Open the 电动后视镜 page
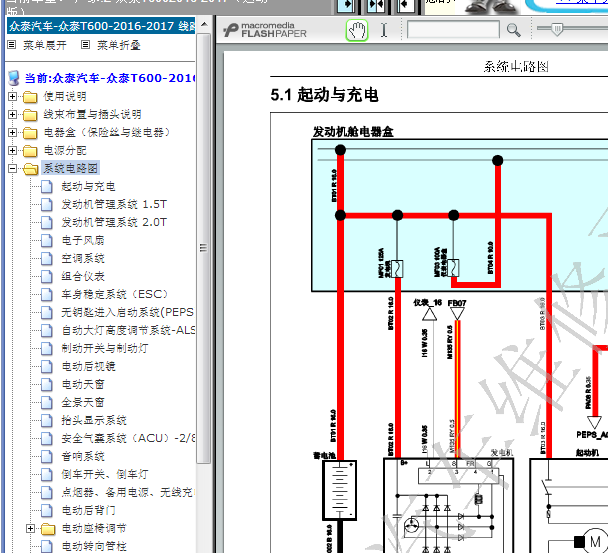Screen dimensions: 608x553 click(x=88, y=366)
